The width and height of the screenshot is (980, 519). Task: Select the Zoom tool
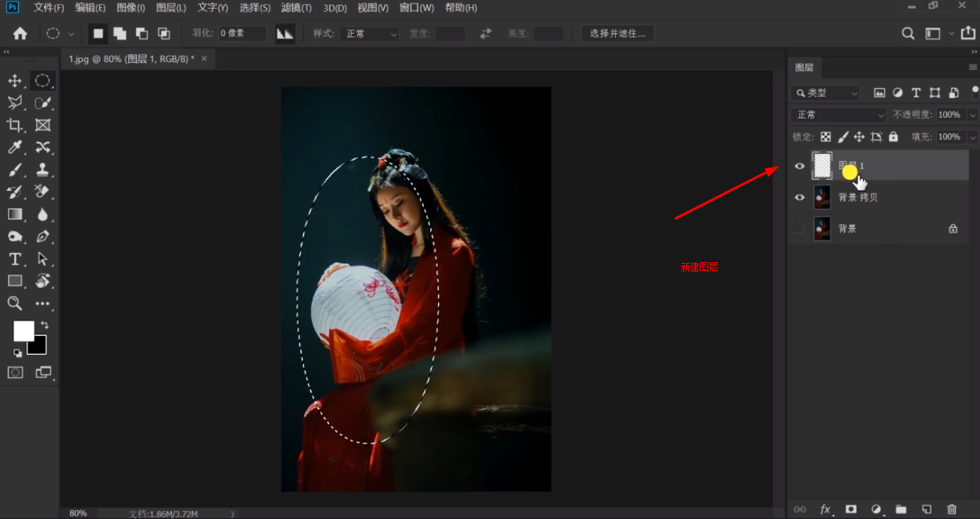[x=15, y=303]
